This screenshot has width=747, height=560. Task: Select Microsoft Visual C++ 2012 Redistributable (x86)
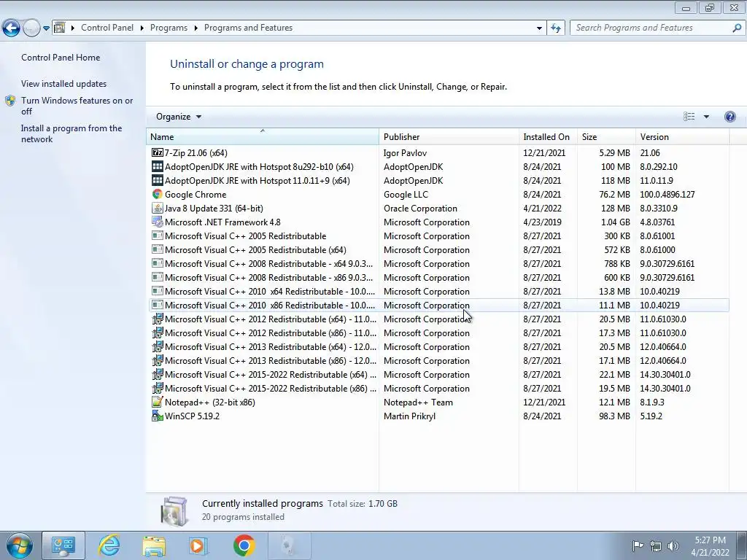(438, 332)
